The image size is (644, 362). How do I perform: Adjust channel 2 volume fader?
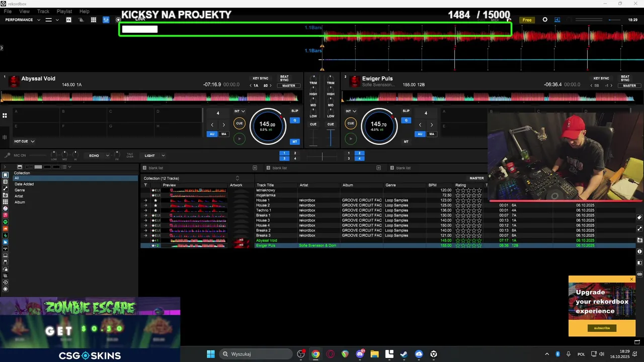point(331,137)
